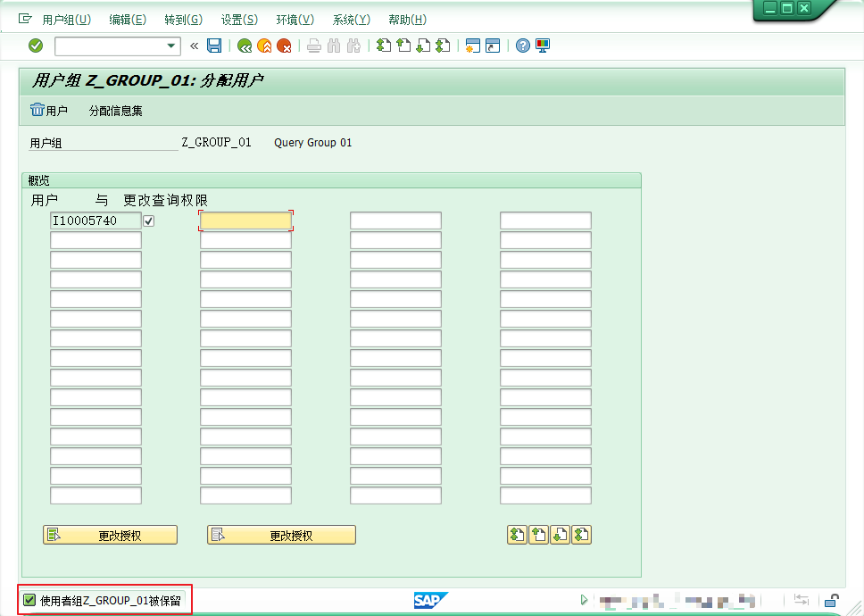Open the 转到(G) menu

tap(184, 20)
